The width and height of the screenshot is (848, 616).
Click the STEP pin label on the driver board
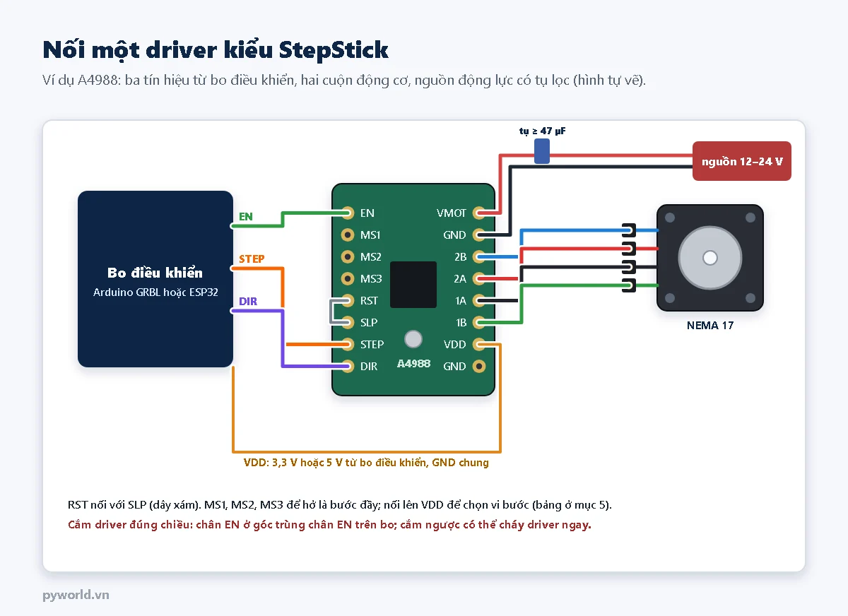coord(372,344)
